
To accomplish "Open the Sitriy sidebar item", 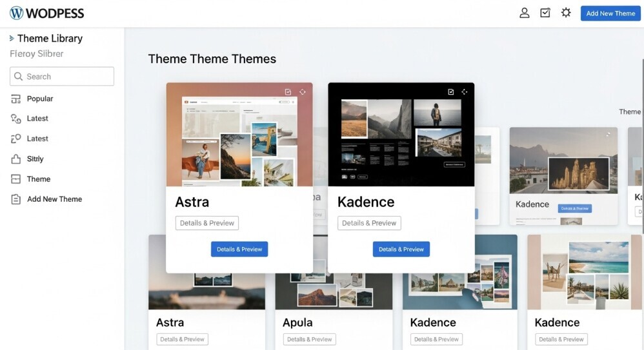I will click(35, 159).
